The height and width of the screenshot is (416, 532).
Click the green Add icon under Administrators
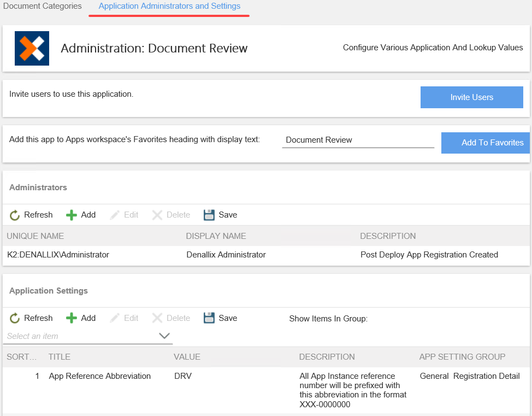pos(72,215)
